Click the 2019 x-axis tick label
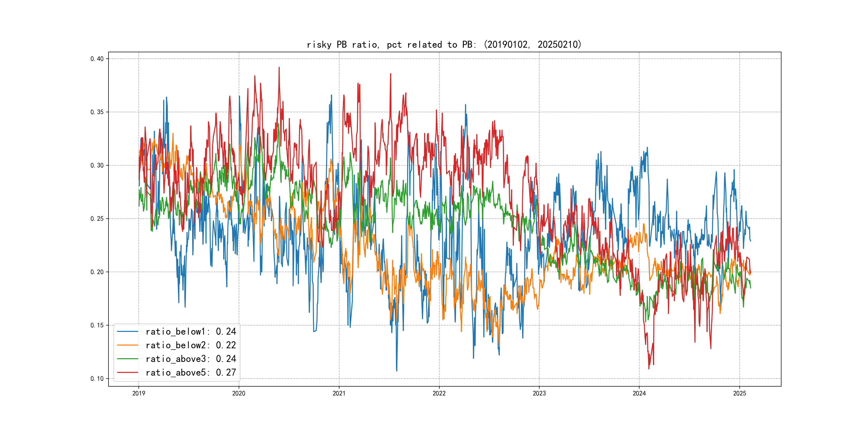Viewport: 868px width, 434px height. (x=139, y=393)
